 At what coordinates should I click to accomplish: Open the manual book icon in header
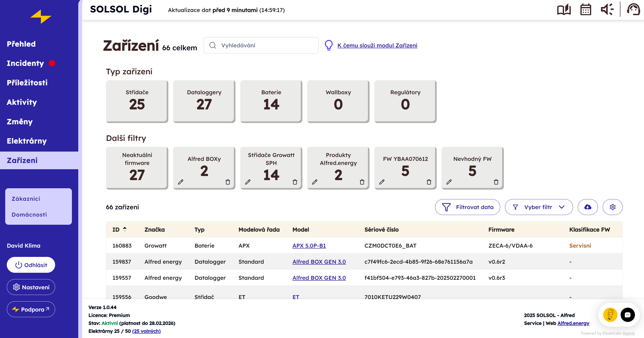(x=563, y=10)
